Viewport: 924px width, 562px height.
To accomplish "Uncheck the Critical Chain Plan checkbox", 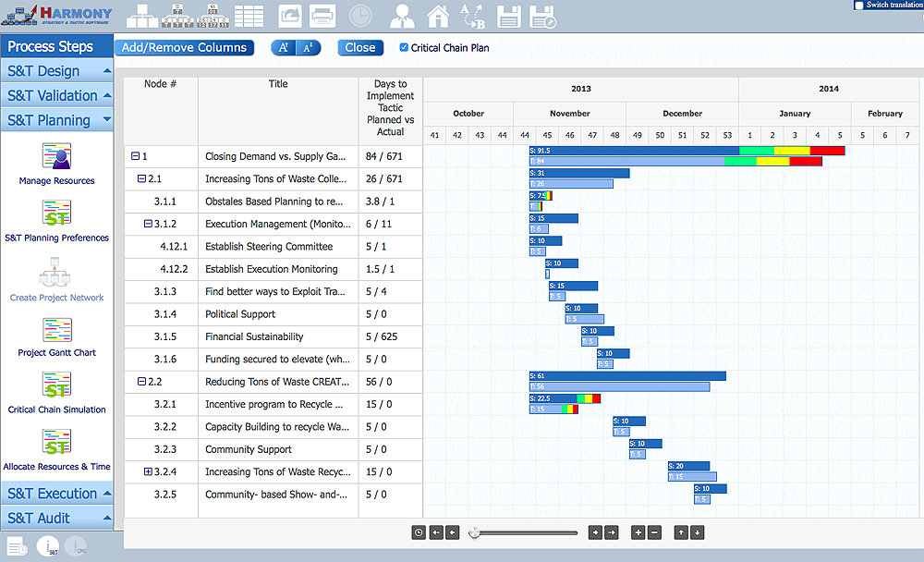I will 404,48.
